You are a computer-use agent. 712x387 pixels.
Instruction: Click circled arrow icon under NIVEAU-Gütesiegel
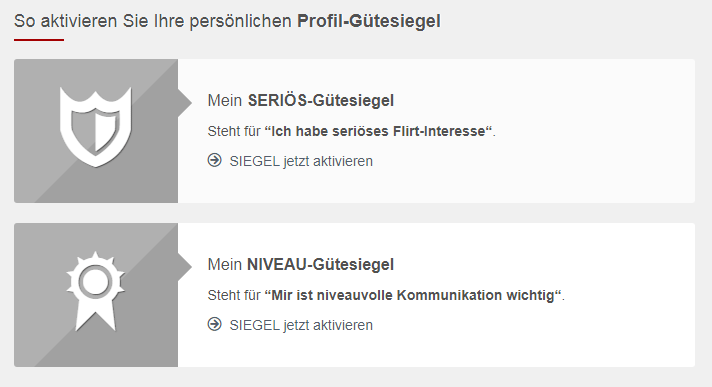(215, 324)
